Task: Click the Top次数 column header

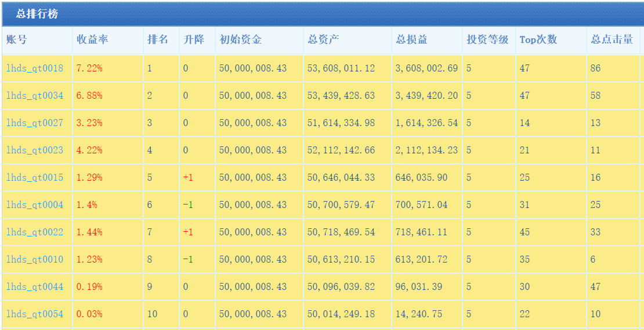Action: 538,40
